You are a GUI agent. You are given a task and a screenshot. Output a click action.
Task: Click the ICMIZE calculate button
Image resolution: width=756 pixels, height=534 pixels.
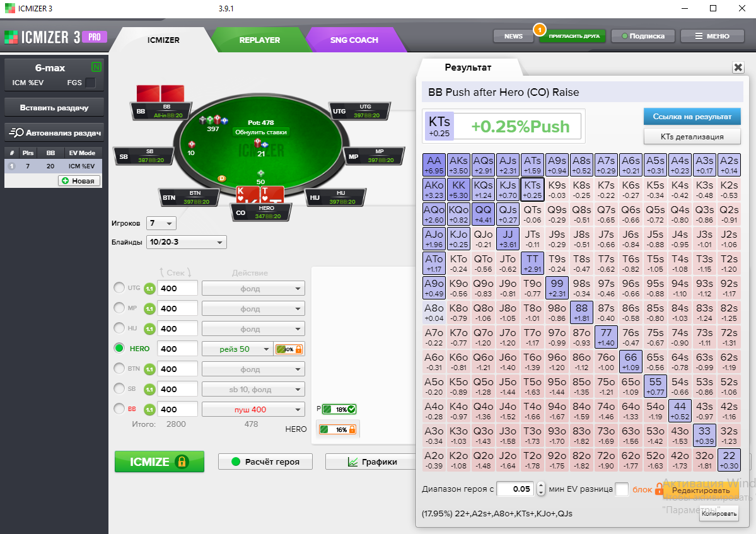tap(159, 461)
